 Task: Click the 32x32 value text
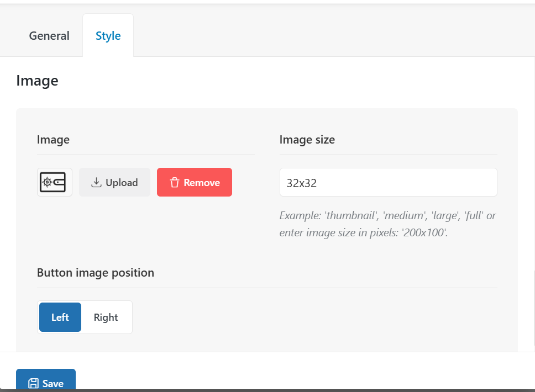tap(302, 183)
